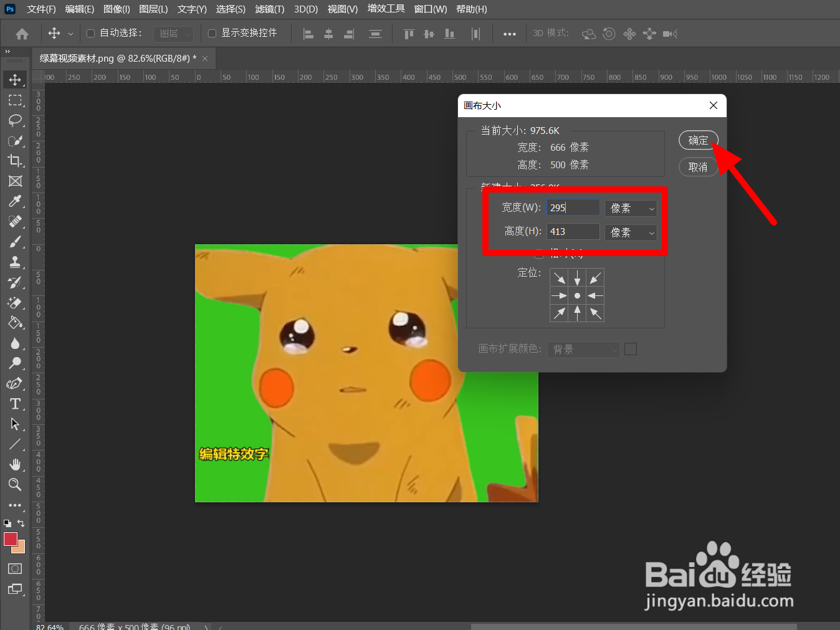Toggle Quick Mask mode
The width and height of the screenshot is (840, 630).
pyautogui.click(x=15, y=569)
